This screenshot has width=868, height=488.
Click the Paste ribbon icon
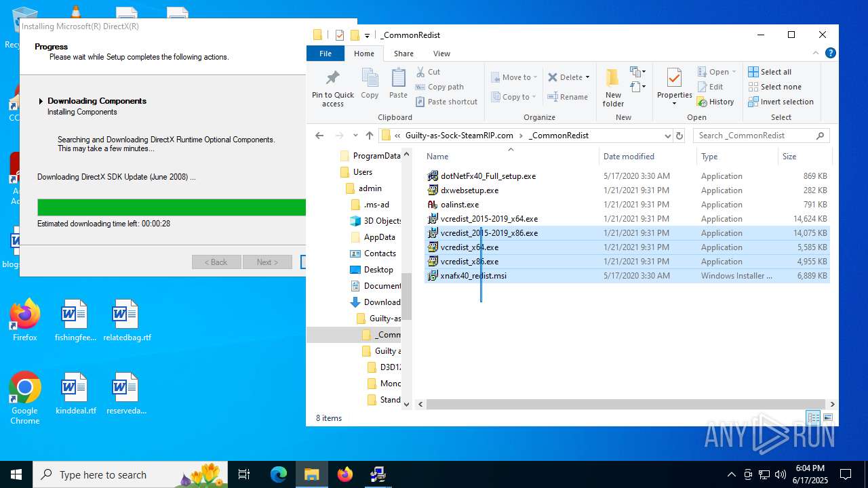399,84
